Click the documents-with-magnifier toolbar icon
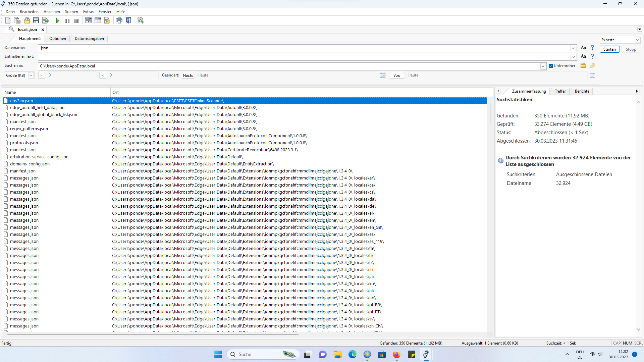644x362 pixels. (x=17, y=20)
